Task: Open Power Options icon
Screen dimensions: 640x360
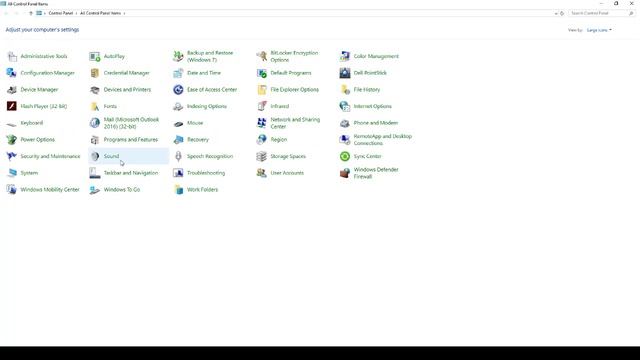Action: 12,140
